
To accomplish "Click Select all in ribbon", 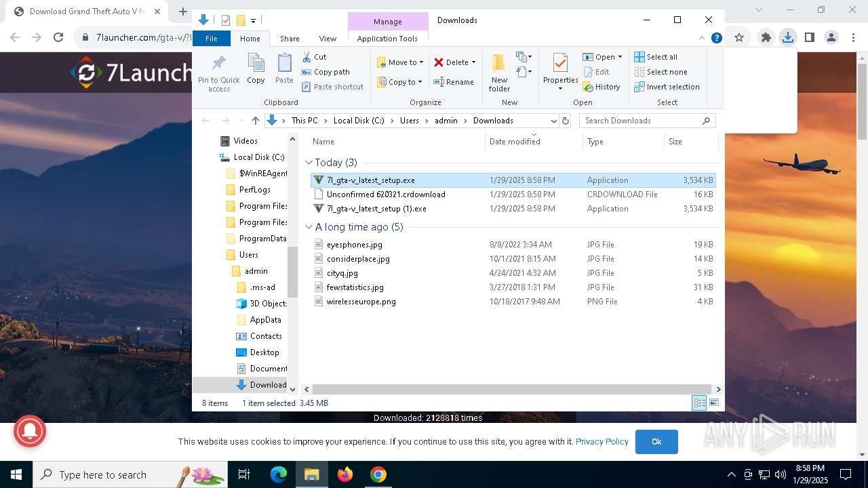I will 656,57.
